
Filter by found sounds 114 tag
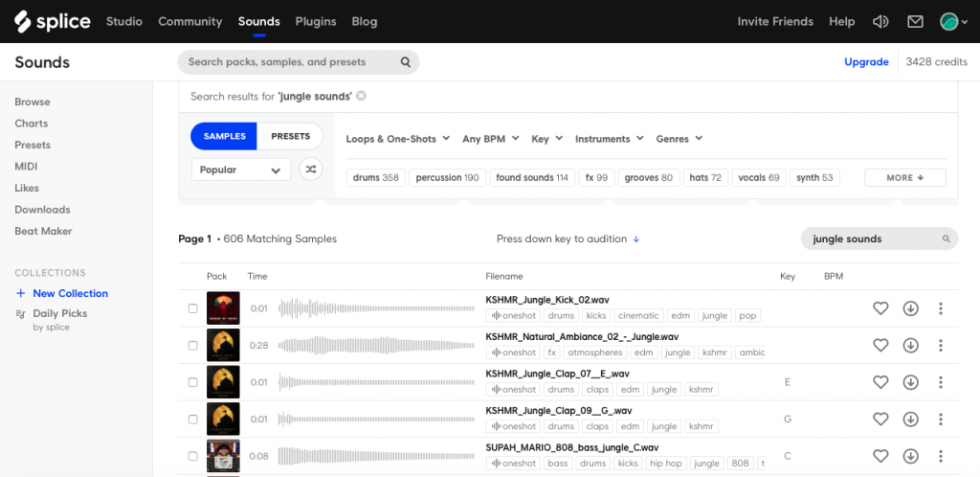(532, 177)
